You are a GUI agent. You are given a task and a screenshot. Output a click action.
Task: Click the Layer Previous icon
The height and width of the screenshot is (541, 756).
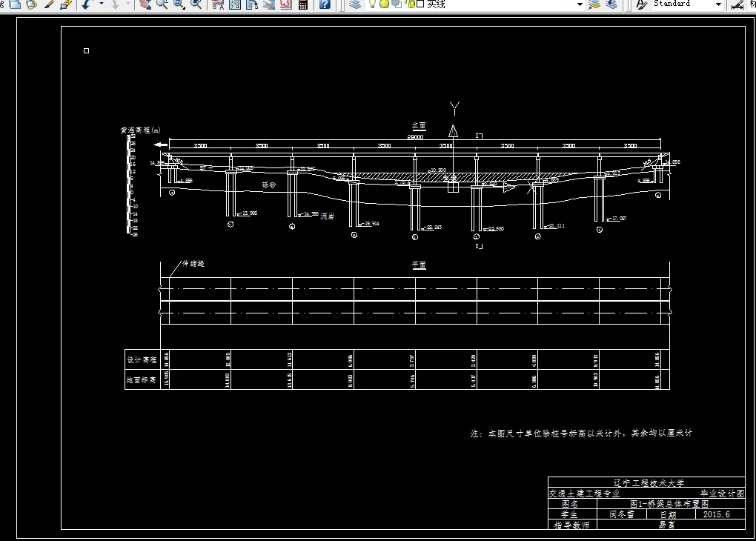pos(611,4)
